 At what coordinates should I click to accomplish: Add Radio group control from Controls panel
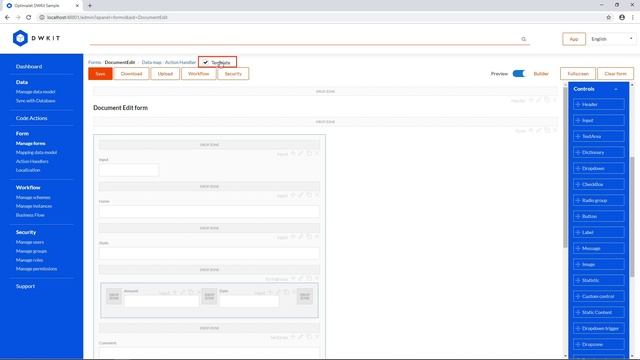tap(598, 200)
